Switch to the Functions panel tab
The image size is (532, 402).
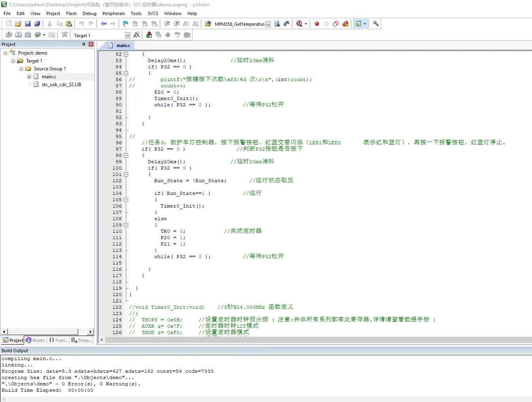click(59, 340)
